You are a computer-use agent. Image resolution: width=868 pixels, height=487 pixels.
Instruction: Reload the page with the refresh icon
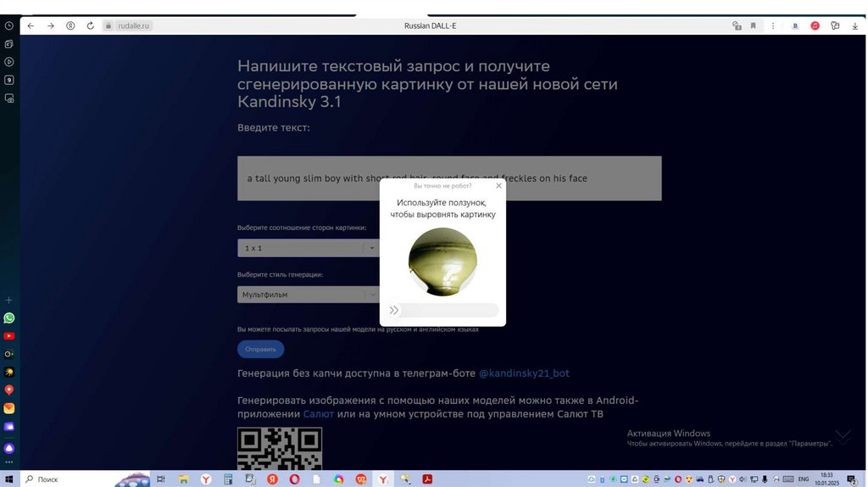tap(90, 25)
